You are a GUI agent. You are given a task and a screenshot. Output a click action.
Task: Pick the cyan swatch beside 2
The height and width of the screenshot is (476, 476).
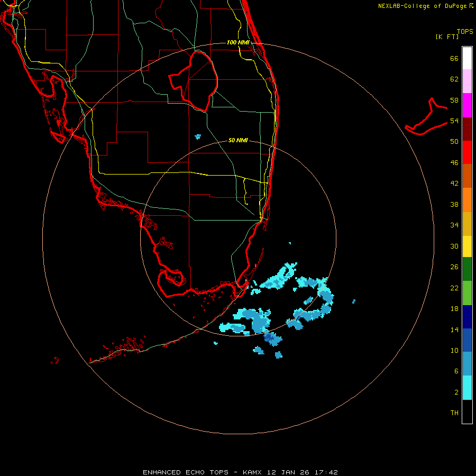pyautogui.click(x=467, y=388)
